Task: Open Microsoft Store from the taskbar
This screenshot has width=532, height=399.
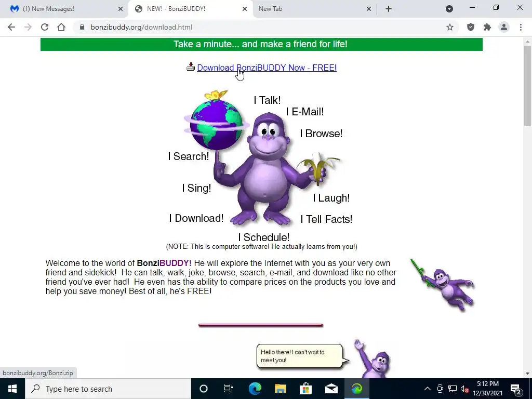Action: coord(305,389)
